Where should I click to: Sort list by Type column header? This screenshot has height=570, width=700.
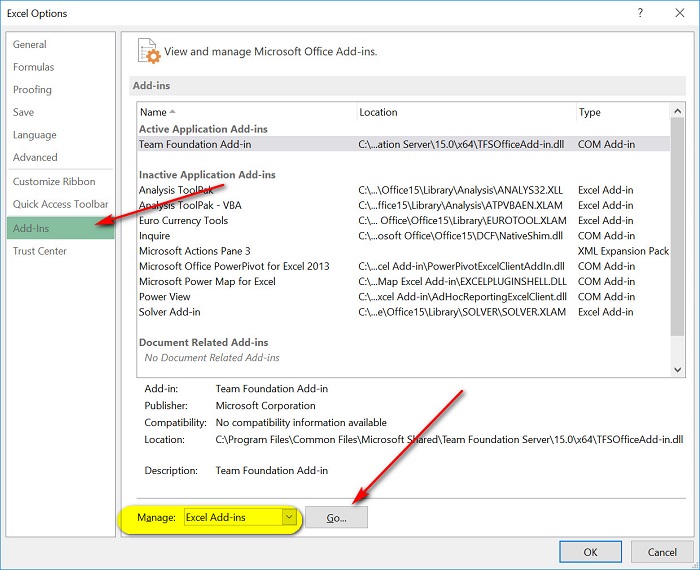(590, 112)
